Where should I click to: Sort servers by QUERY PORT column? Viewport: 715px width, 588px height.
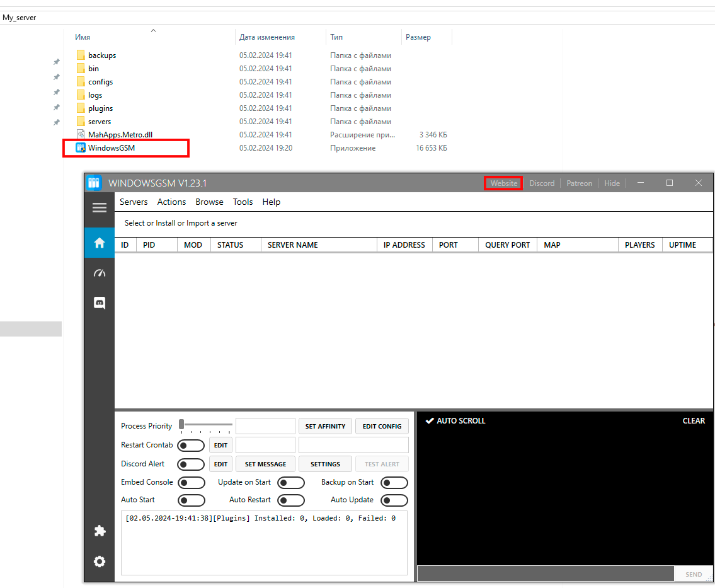[x=508, y=245]
